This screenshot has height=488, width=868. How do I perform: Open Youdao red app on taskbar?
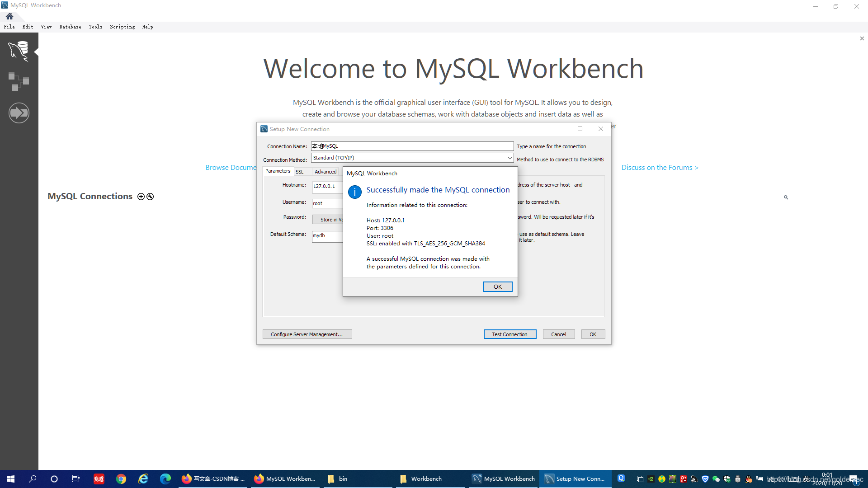point(99,479)
